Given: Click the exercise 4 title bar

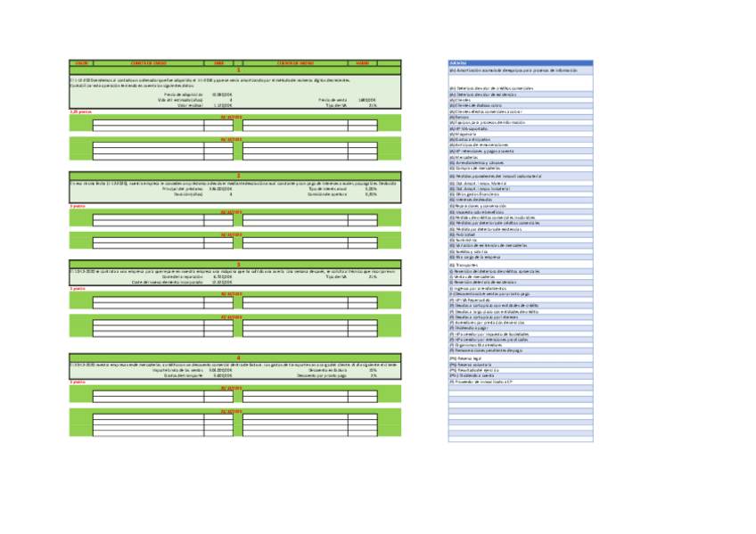Looking at the screenshot, I should [236, 357].
